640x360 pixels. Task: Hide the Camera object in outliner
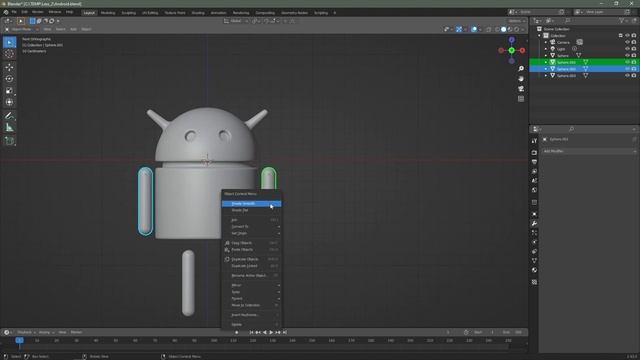click(627, 42)
